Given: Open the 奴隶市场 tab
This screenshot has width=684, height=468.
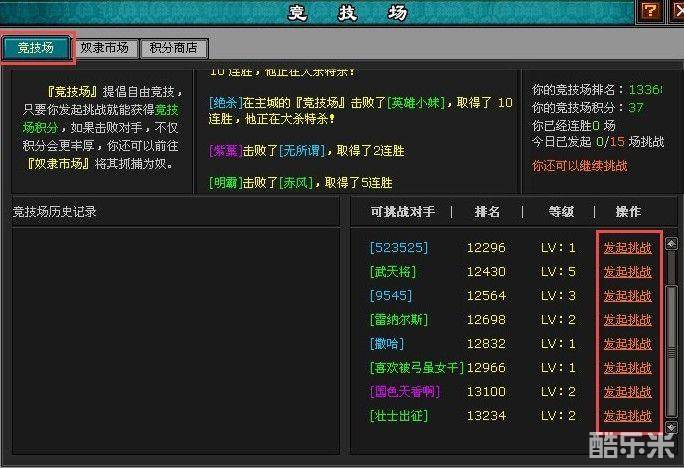Looking at the screenshot, I should (x=105, y=48).
